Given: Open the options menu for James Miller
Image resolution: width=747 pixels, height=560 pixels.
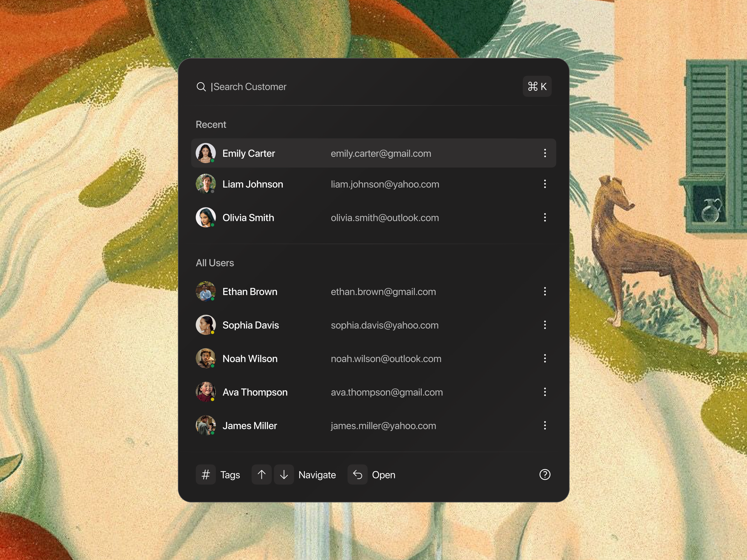Looking at the screenshot, I should (x=545, y=426).
